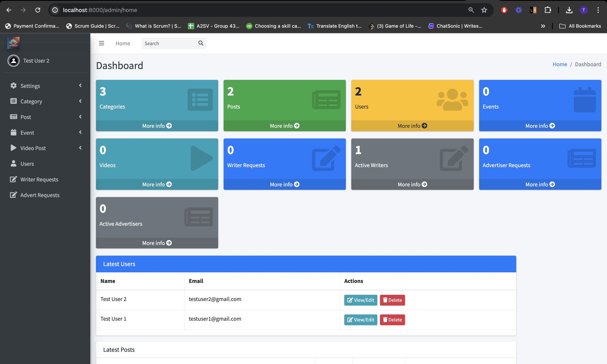Click More info on Advertiser Requests card

click(x=540, y=184)
